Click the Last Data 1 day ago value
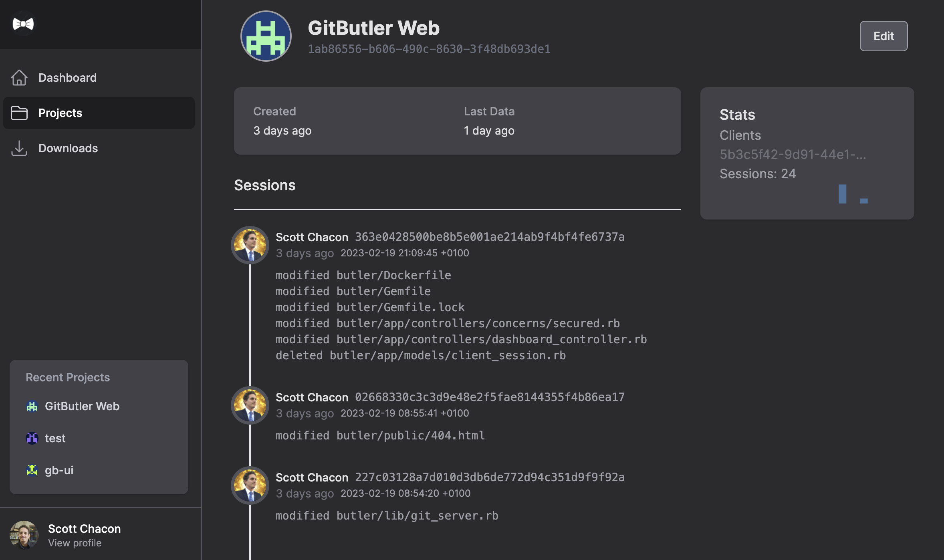The width and height of the screenshot is (944, 560). point(489,131)
